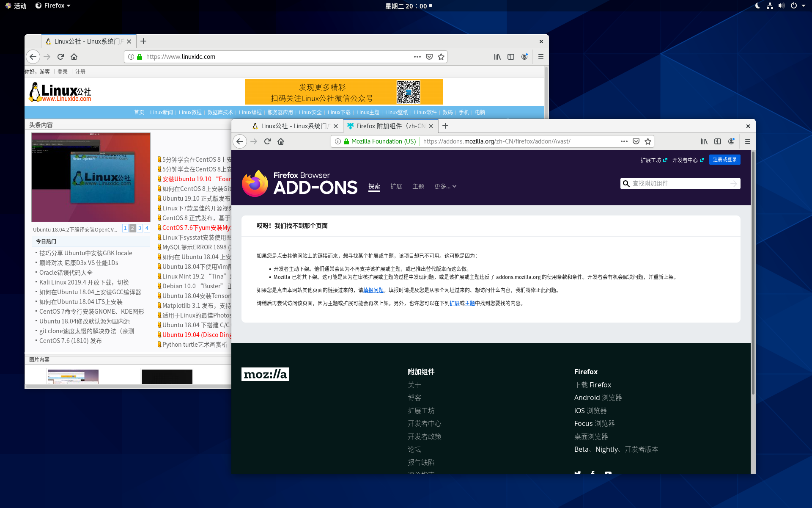Open hamburger menu in the linuxidc window
This screenshot has height=508, width=812.
pyautogui.click(x=540, y=57)
